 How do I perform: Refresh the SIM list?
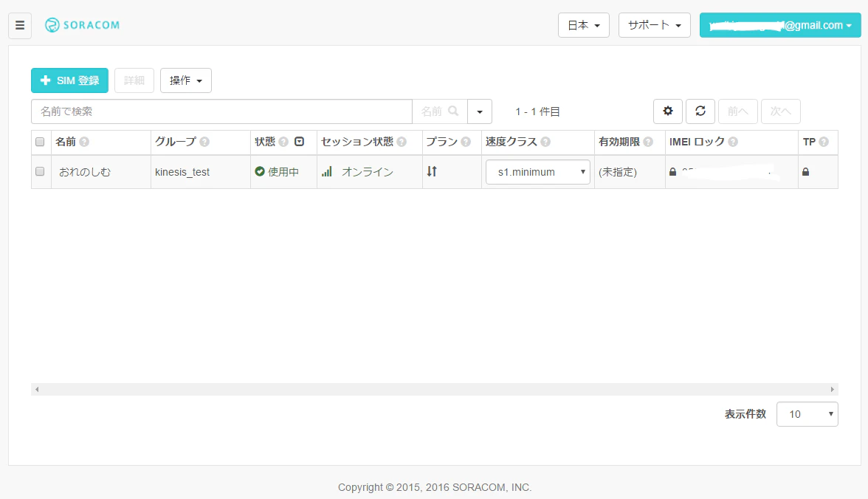coord(700,111)
